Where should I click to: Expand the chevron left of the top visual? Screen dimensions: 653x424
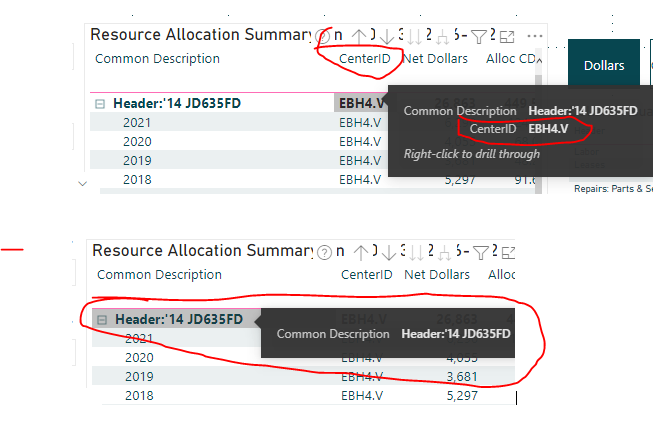click(x=82, y=184)
